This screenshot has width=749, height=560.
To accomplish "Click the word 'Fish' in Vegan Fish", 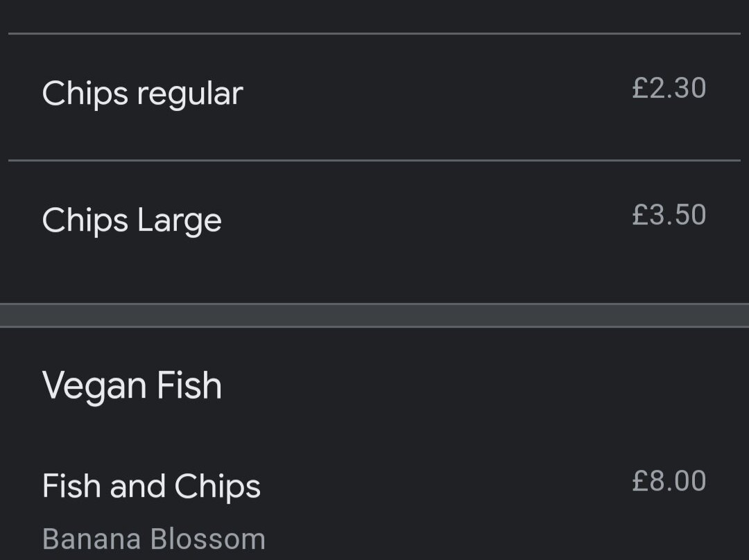I will [x=189, y=385].
